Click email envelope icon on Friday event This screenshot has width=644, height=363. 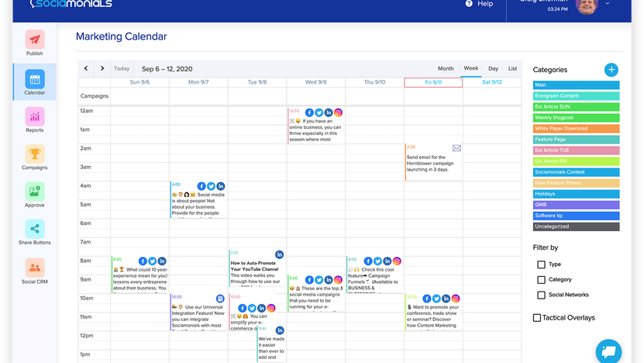point(456,148)
